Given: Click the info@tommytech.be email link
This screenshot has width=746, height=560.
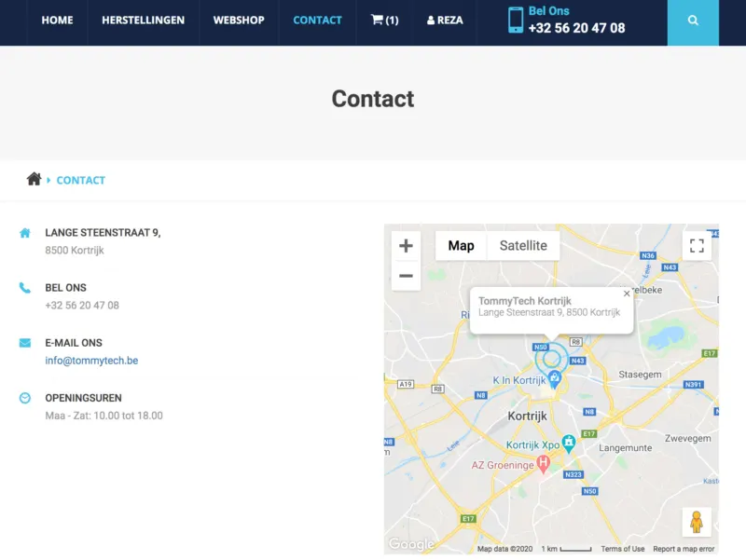Looking at the screenshot, I should click(x=91, y=361).
